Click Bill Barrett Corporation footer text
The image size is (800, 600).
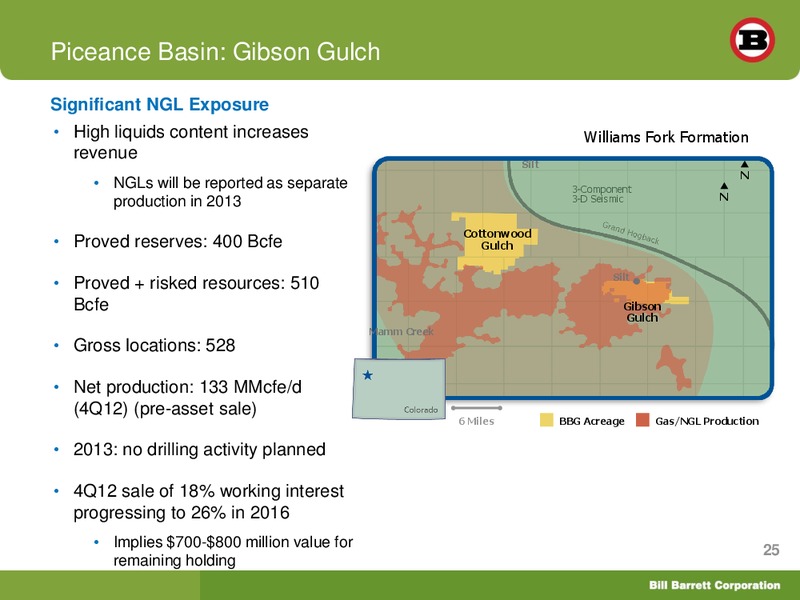pyautogui.click(x=714, y=585)
